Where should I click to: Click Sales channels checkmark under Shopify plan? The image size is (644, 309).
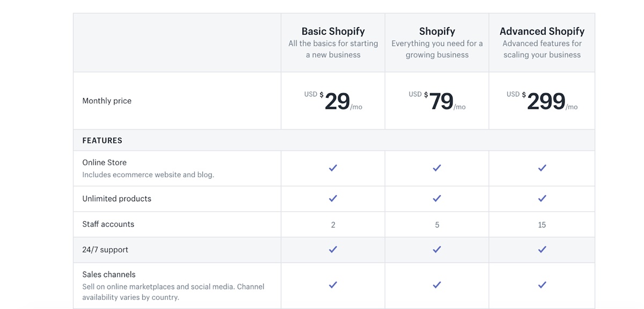[437, 285]
